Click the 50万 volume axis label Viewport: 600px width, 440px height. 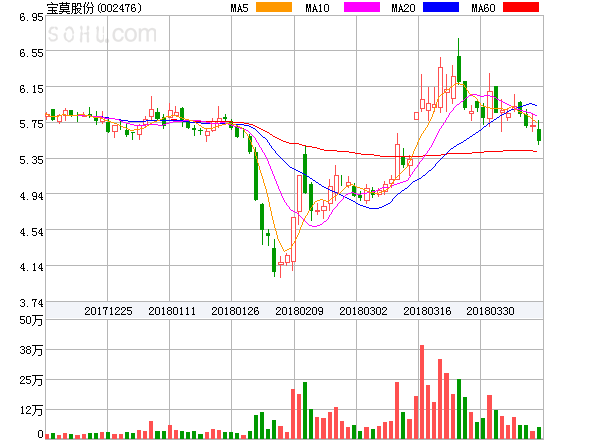pos(31,320)
